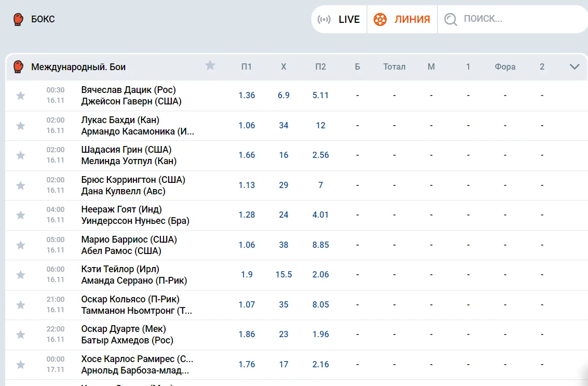Select draw odds 16 in Грин fight

pos(283,155)
